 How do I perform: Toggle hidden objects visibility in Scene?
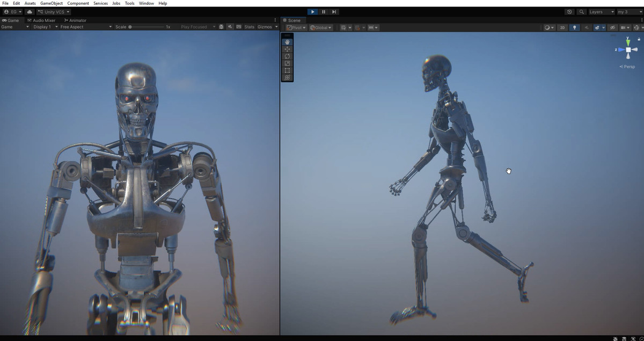612,27
